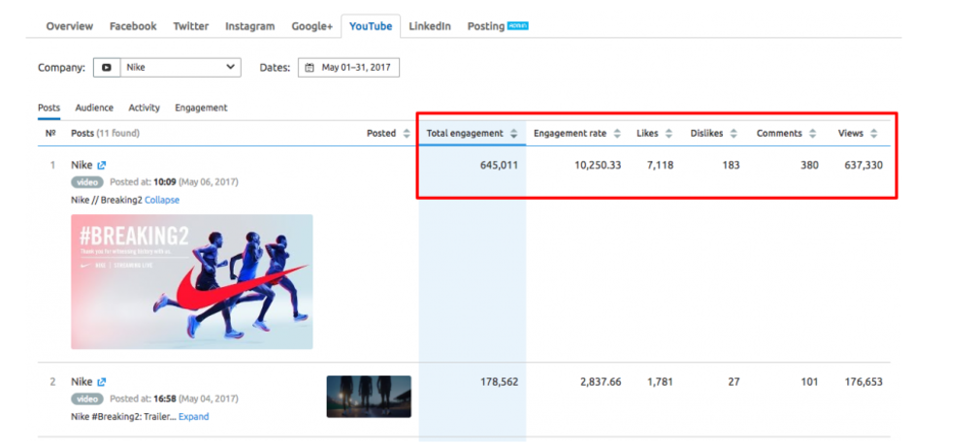Click posted time 16:58 (May 04, 2017)
Image resolution: width=980 pixels, height=446 pixels.
click(196, 398)
